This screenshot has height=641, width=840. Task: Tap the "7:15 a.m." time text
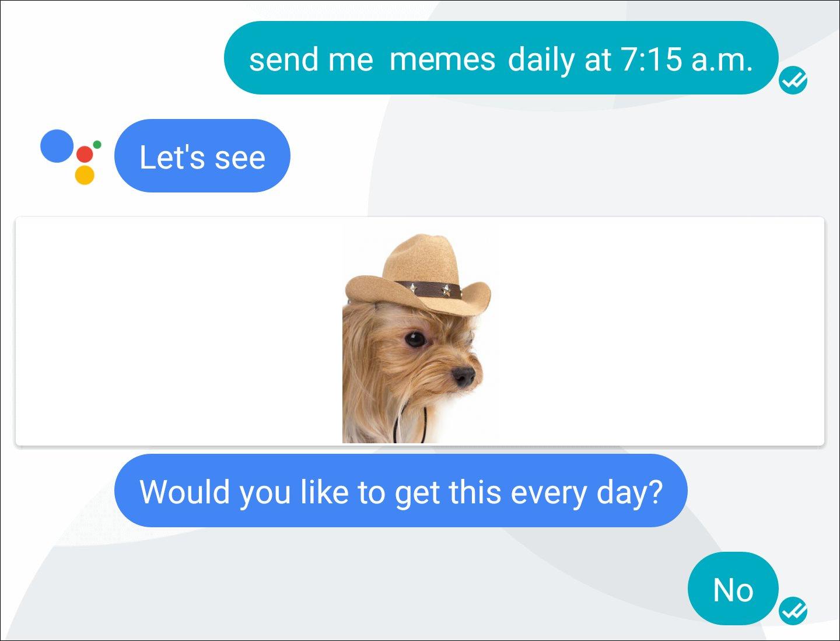(x=687, y=59)
